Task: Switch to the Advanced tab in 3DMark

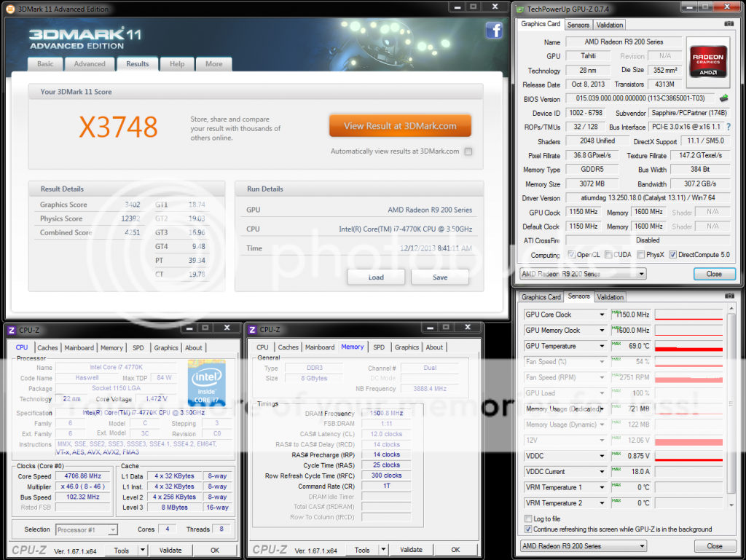Action: click(x=90, y=64)
